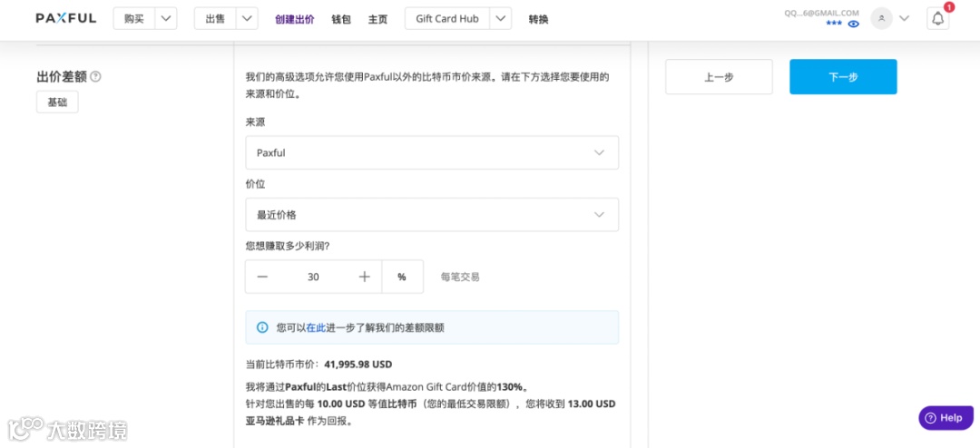Expand the 购买 dropdown arrow
Image resolution: width=980 pixels, height=448 pixels.
166,19
